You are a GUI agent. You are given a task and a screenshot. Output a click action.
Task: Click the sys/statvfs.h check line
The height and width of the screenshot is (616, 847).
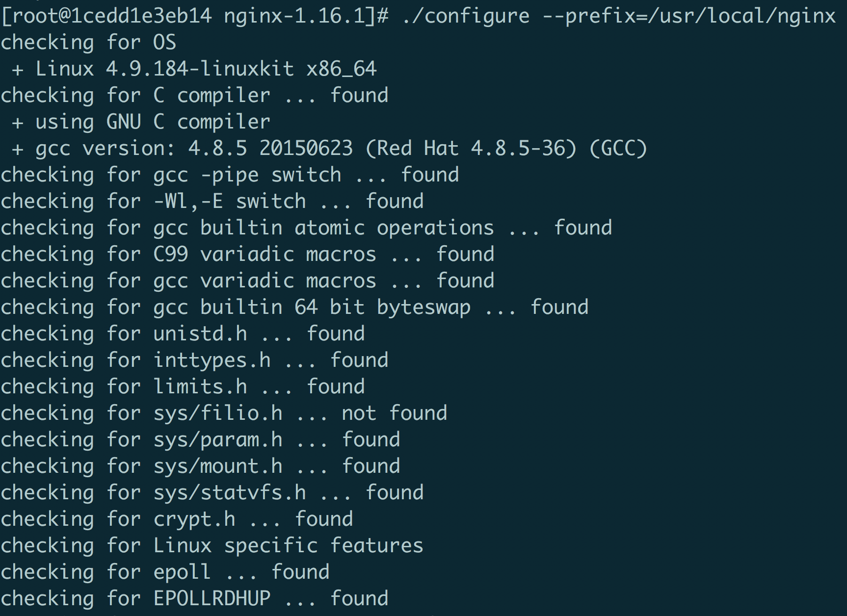212,492
